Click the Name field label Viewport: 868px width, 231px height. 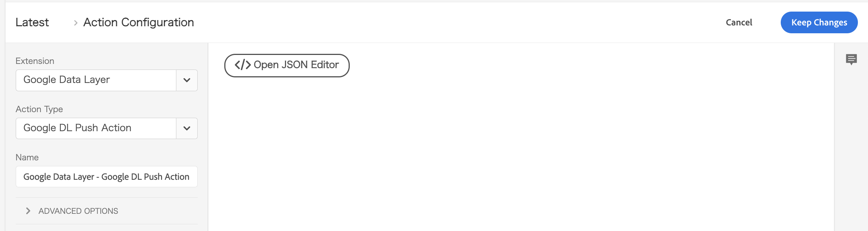point(27,157)
